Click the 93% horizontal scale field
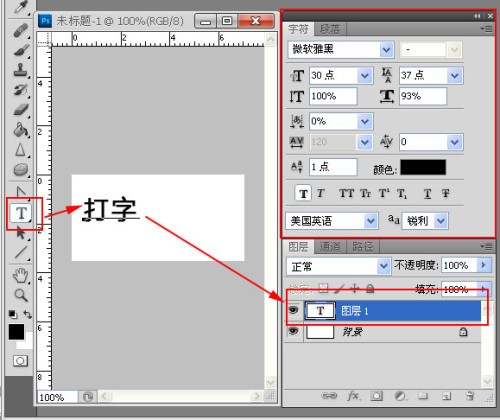Viewport: 500px width, 420px height. click(x=423, y=96)
